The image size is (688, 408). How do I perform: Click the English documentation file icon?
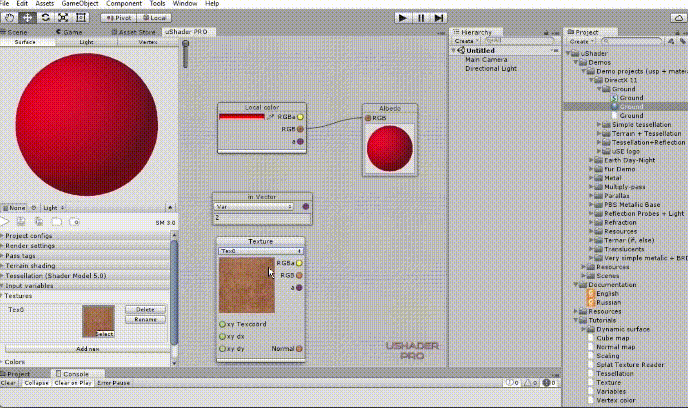591,293
